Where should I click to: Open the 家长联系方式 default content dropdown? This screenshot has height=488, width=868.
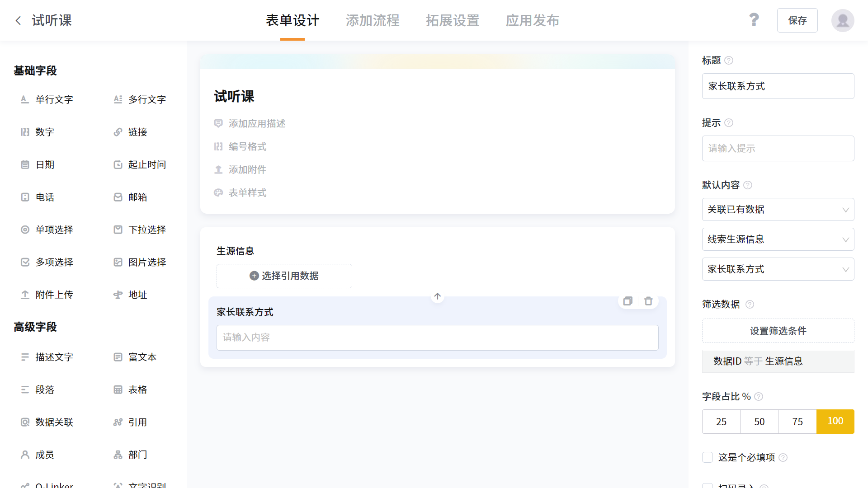pos(778,269)
